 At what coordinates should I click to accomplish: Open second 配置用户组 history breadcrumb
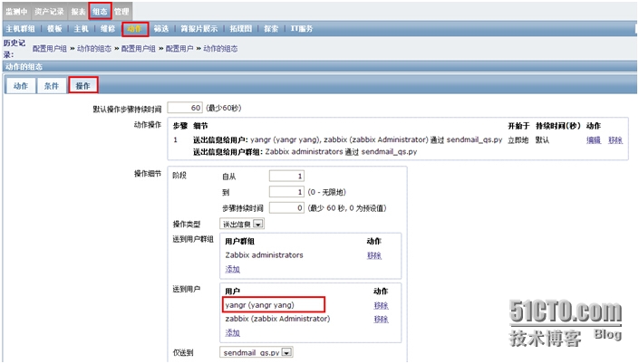[x=138, y=49]
